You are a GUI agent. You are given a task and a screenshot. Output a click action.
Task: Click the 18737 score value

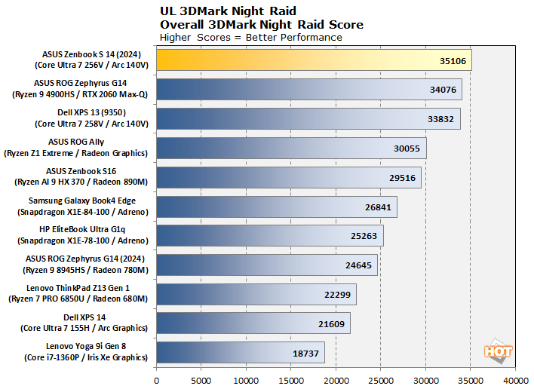305,354
